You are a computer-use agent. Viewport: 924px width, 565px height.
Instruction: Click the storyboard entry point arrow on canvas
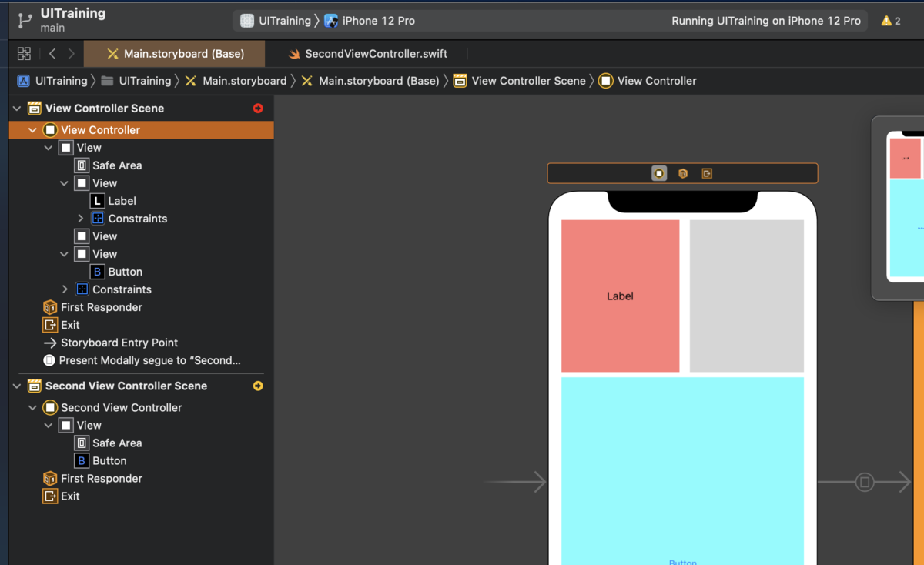516,483
